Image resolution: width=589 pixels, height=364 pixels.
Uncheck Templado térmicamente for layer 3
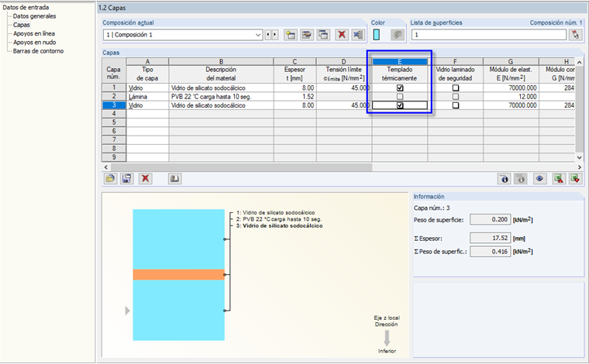400,105
